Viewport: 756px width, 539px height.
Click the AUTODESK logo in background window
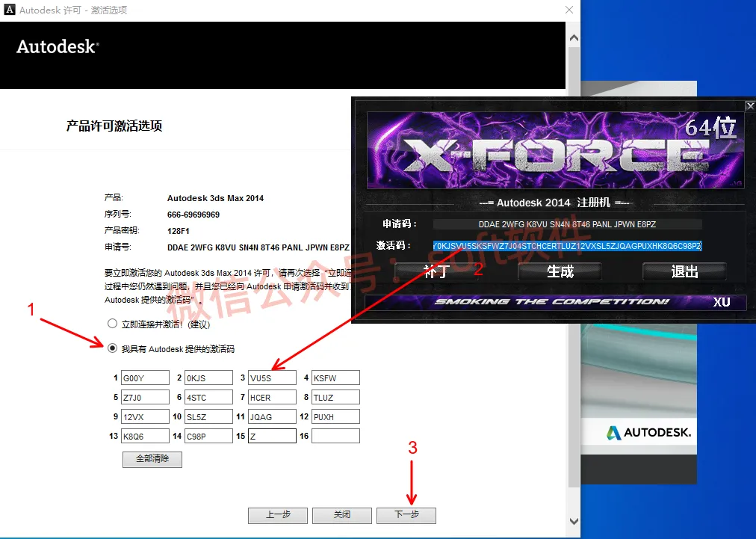tap(648, 432)
